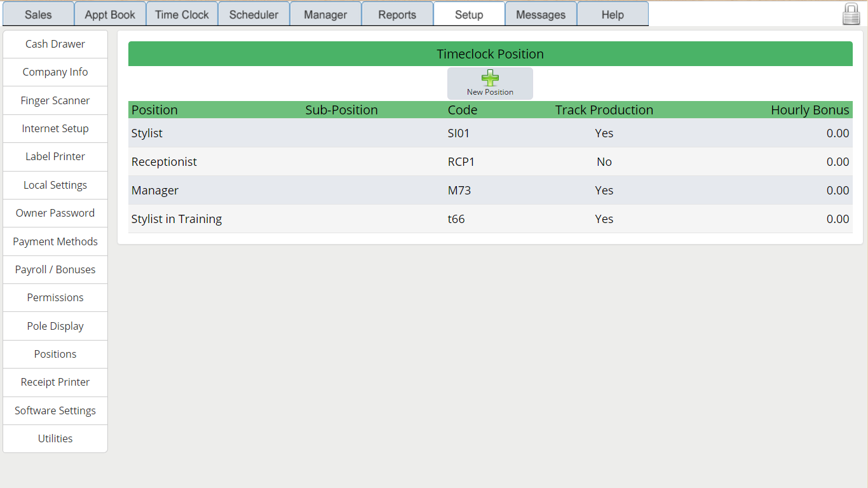
Task: Click Track Production No for Receptionist
Action: (x=604, y=161)
